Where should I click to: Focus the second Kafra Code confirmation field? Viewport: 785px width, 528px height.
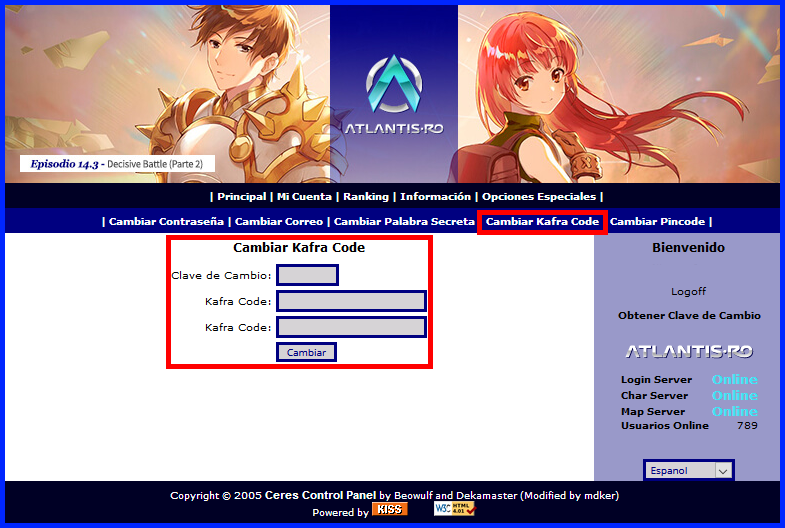(351, 327)
